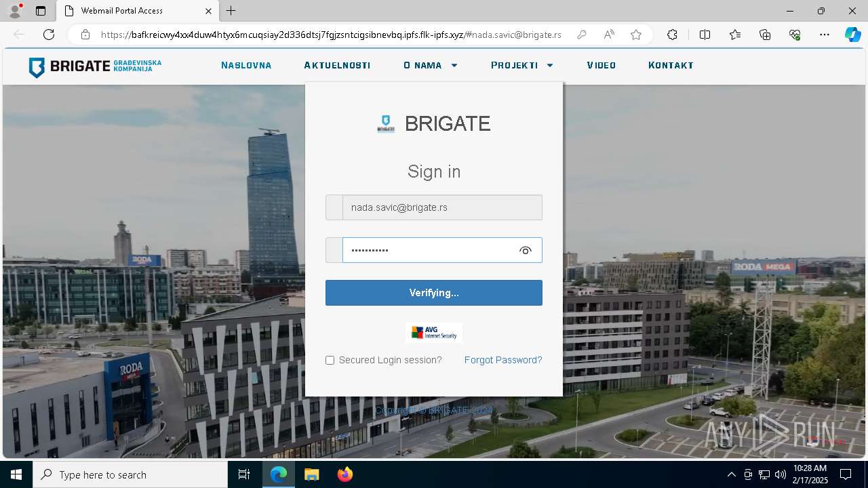Open the notification center icon
The image size is (868, 488).
[x=846, y=474]
